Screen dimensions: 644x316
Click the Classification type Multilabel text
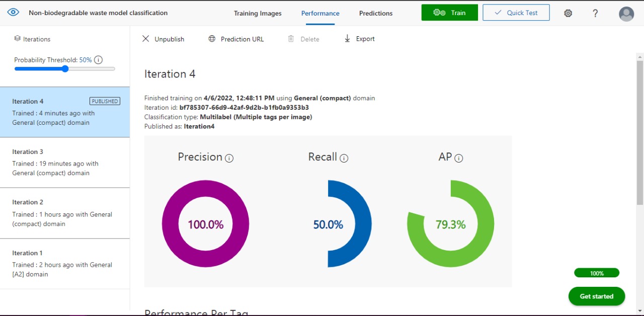[x=228, y=117]
